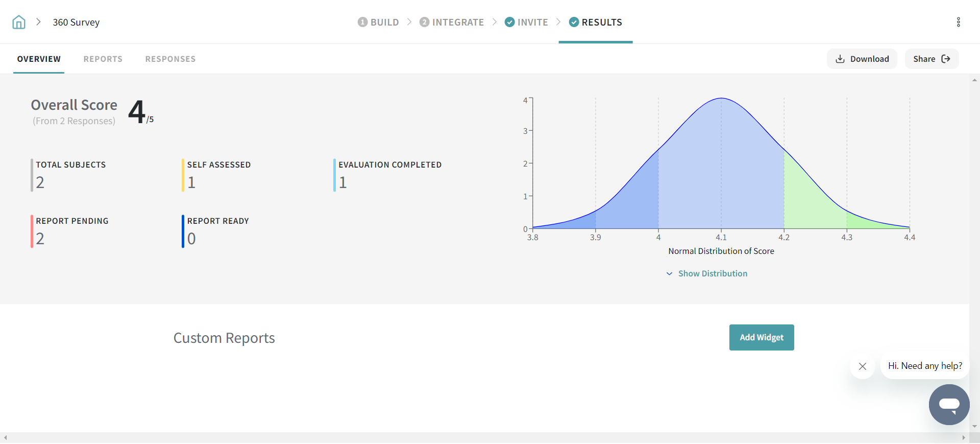The height and width of the screenshot is (444, 980).
Task: Click the vertical scrollbar down arrow
Action: coord(974,426)
